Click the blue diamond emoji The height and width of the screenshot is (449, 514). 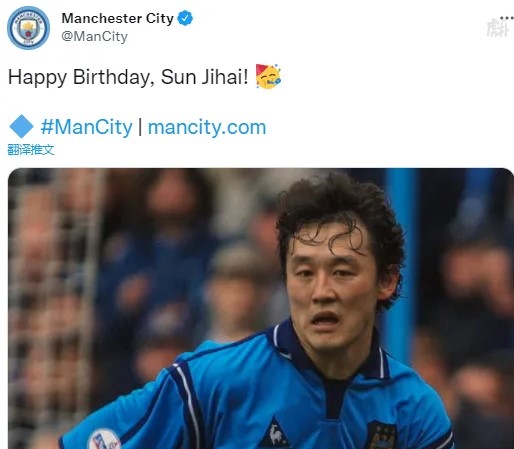coord(21,126)
